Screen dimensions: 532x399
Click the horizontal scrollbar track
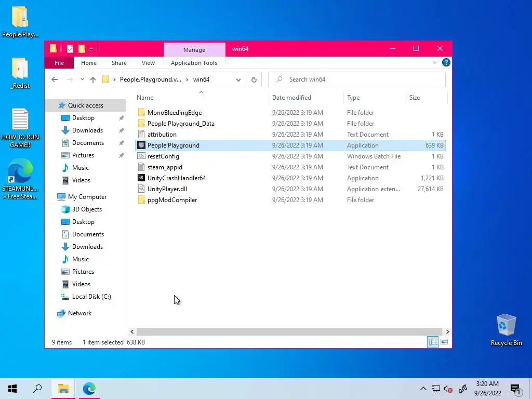click(x=289, y=331)
